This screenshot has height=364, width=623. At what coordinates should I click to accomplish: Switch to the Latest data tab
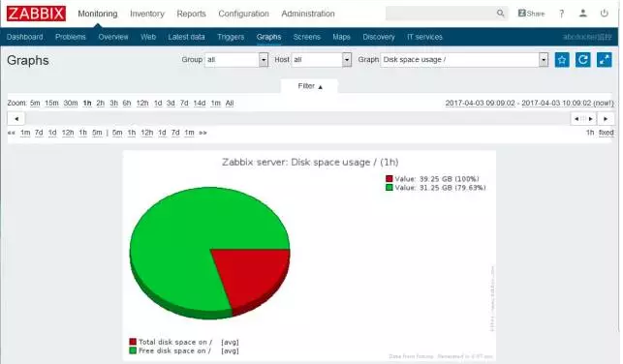click(186, 37)
